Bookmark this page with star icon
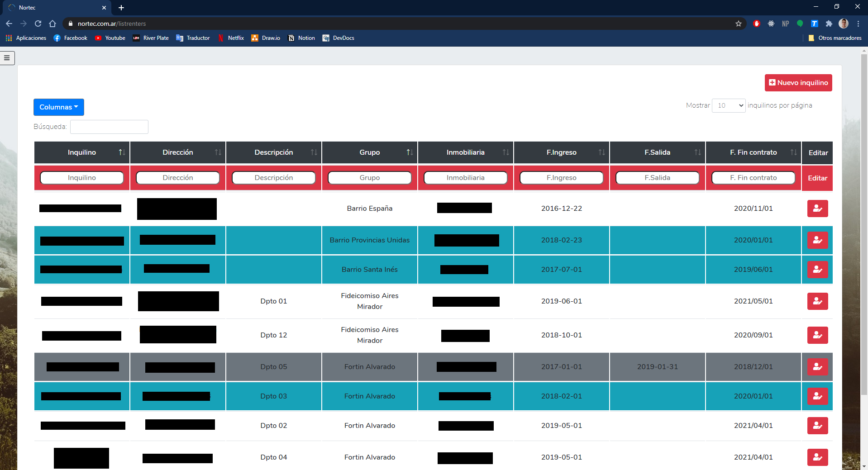The height and width of the screenshot is (470, 868). [739, 24]
